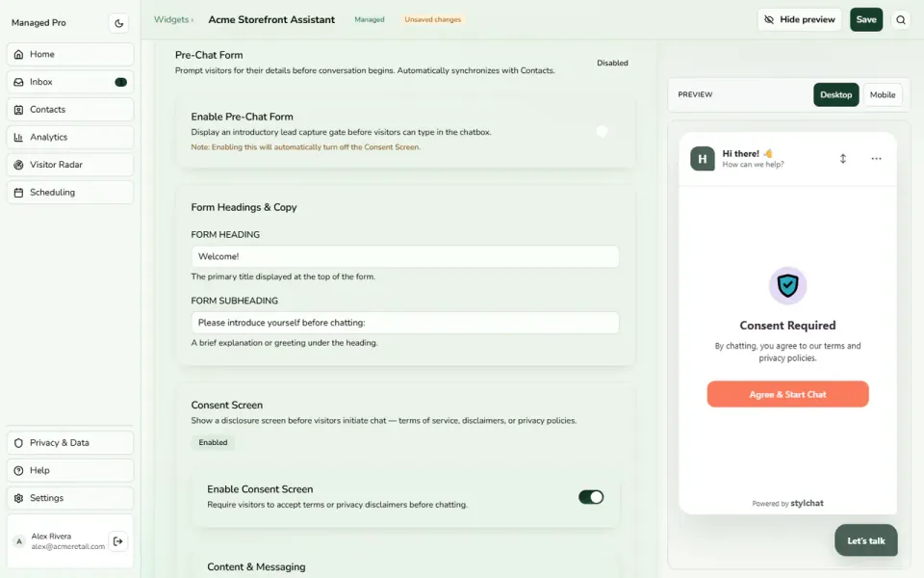Open Privacy & Data section
Viewport: 924px width, 578px height.
pyautogui.click(x=70, y=443)
